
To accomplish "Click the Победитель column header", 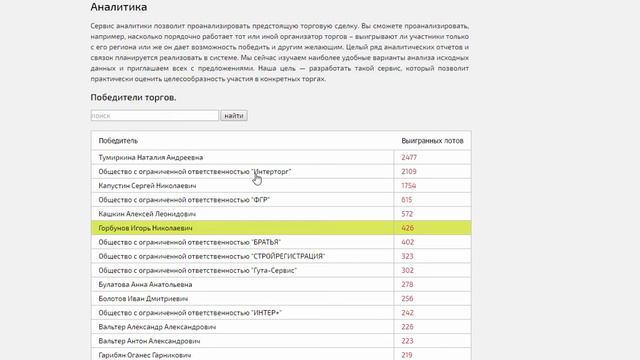I will click(x=118, y=140).
